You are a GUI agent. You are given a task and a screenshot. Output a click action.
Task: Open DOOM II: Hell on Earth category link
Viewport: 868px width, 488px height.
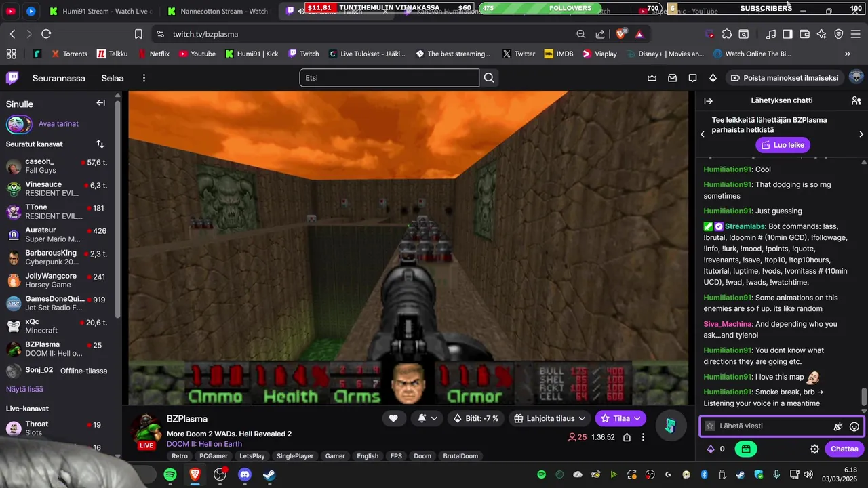click(204, 444)
